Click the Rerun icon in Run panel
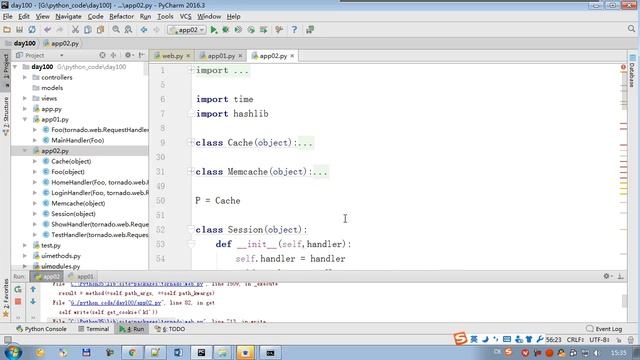 (x=18, y=289)
